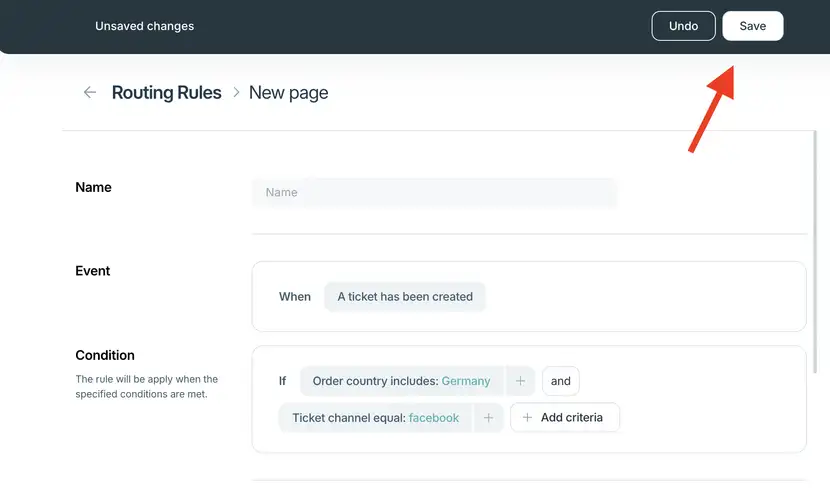Click the plus icon beside Germany
The image size is (830, 497).
(520, 381)
